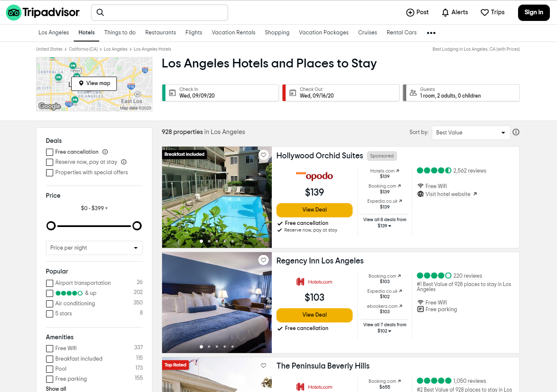The image size is (557, 392).
Task: Click View Deal for Regency Inn Los Angeles
Action: pyautogui.click(x=314, y=315)
